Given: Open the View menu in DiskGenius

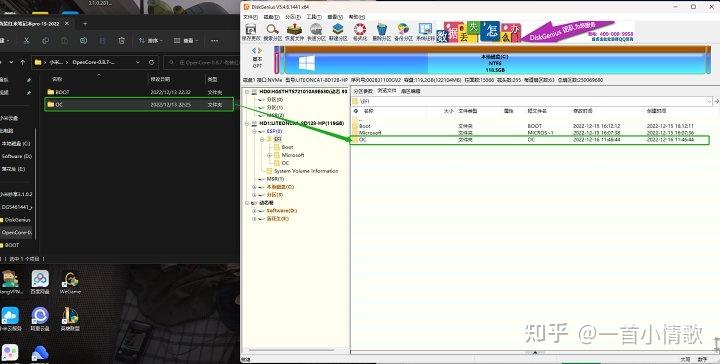Looking at the screenshot, I should coord(335,17).
